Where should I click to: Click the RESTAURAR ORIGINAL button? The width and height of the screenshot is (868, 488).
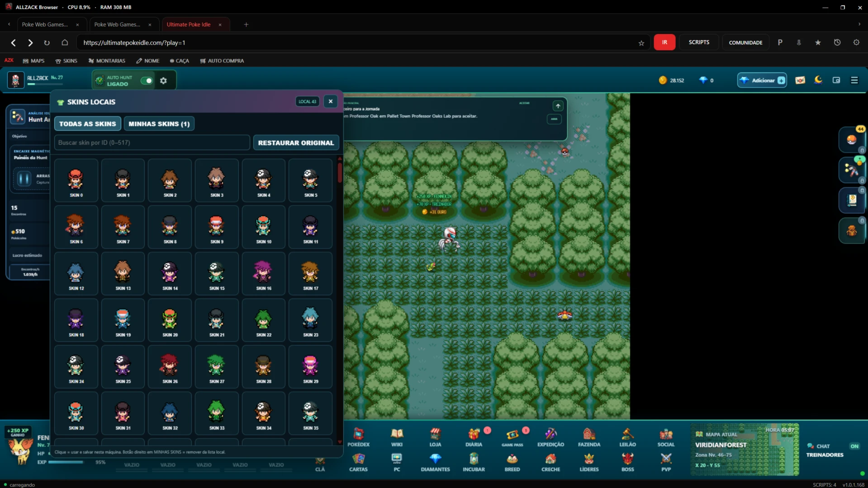click(x=296, y=142)
